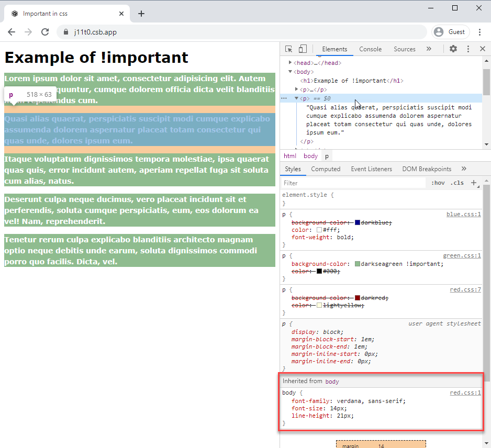Expand the head element in the DOM tree
The height and width of the screenshot is (448, 491).
(289, 62)
